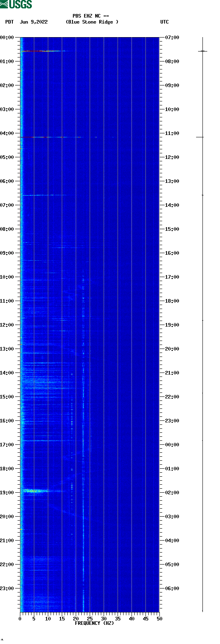Click the PDT timezone label
The image size is (220, 644).
pos(9,22)
